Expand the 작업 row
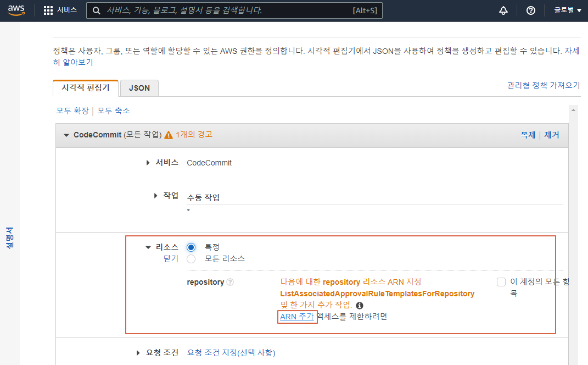 tap(155, 196)
